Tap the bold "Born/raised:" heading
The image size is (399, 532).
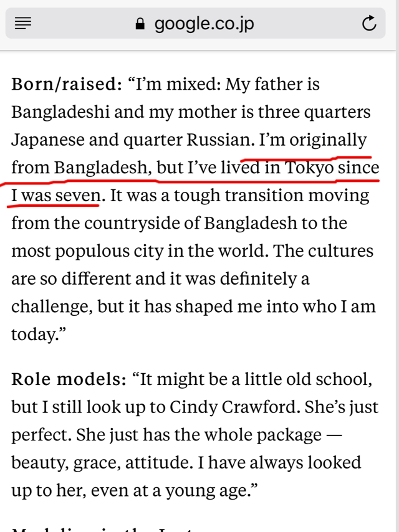tap(67, 84)
